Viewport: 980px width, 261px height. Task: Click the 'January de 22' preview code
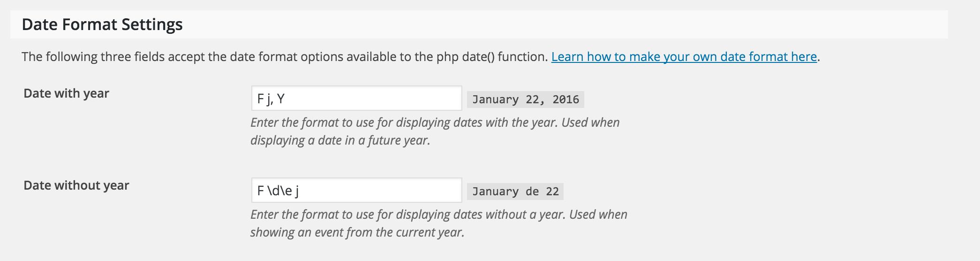click(x=515, y=192)
